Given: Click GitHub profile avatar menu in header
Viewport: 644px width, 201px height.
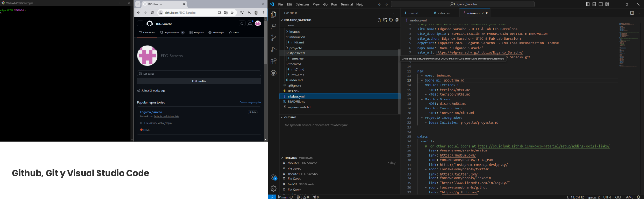Looking at the screenshot, I should pos(258,24).
